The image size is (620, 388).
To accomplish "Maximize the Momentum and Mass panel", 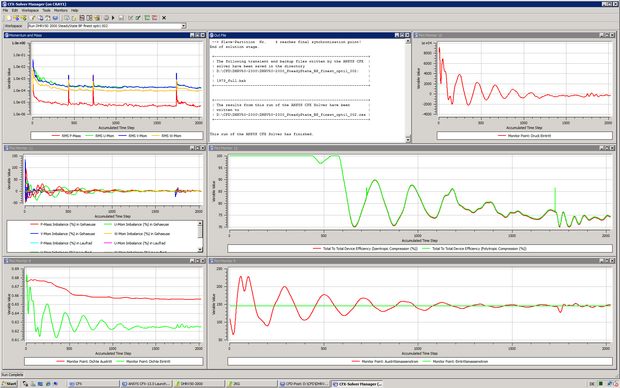I will pos(197,35).
